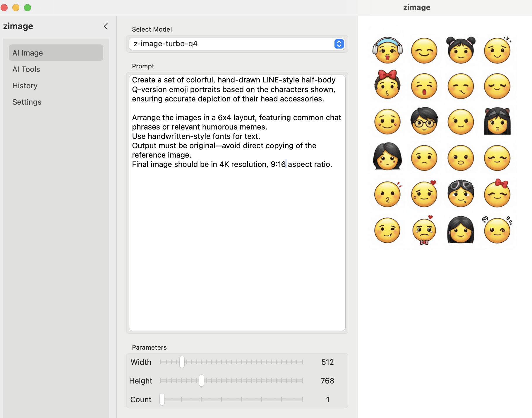The height and width of the screenshot is (418, 532).
Task: Click the emoji wearing blue headphones
Action: click(x=387, y=50)
